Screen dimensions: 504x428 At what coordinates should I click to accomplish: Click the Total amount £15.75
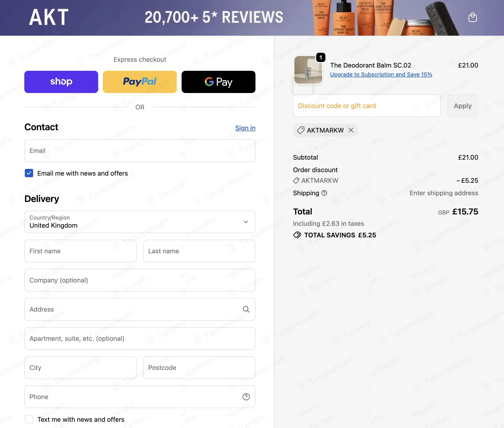[465, 212]
